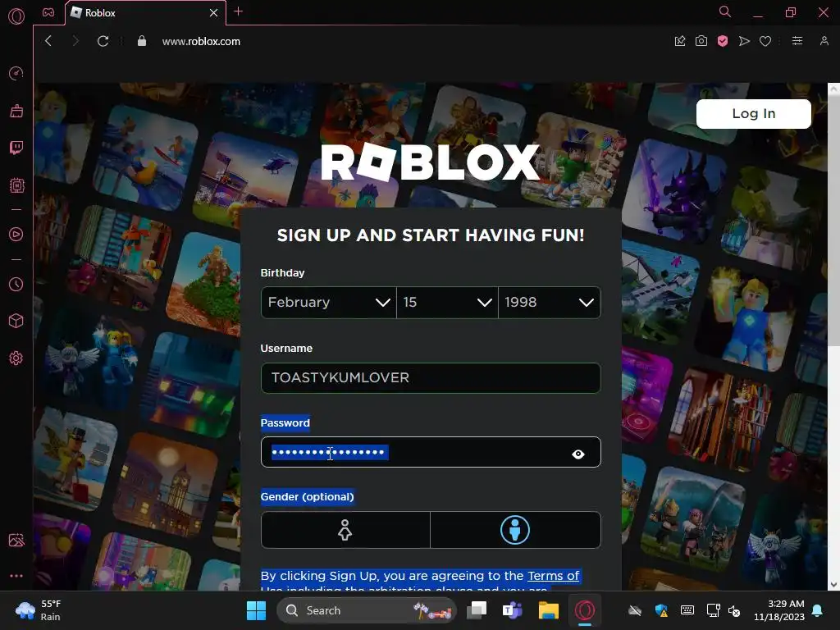Open browser tab search magnifier
Image resolution: width=840 pixels, height=630 pixels.
tap(725, 11)
